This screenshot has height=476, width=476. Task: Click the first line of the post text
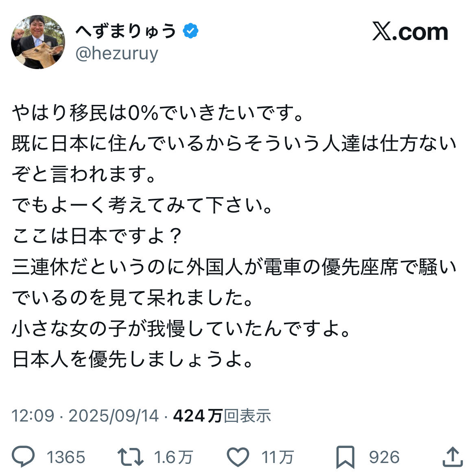(158, 113)
